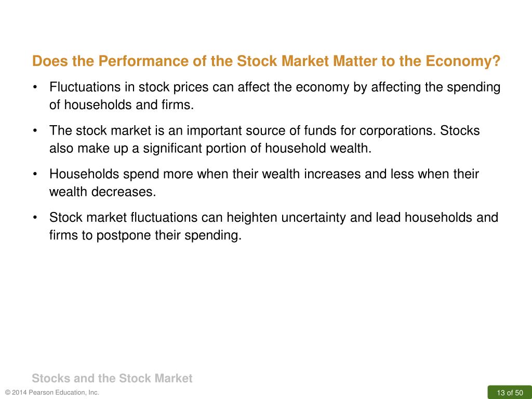Viewport: 532px width, 399px height.
Task: Click the orange slide title about Stock Market performance
Action: click(267, 61)
